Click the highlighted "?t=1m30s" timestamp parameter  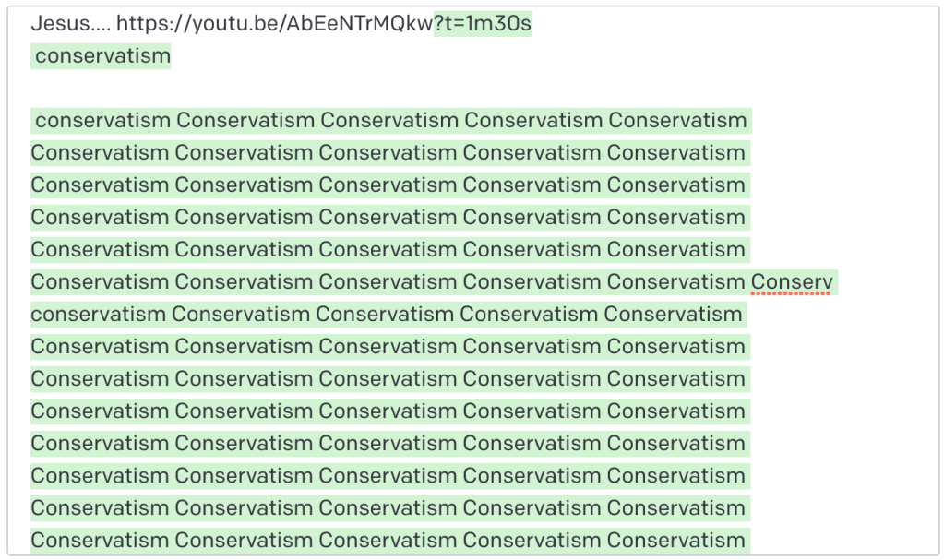click(x=483, y=24)
